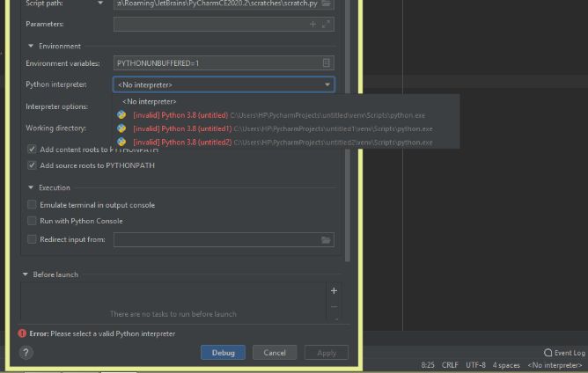The image size is (588, 373).
Task: Open the Event Log icon
Action: pos(548,353)
